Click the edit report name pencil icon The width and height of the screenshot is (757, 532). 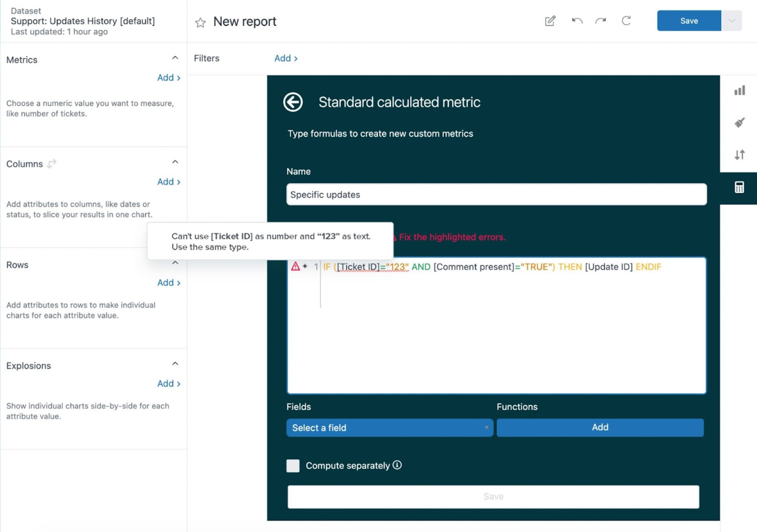(x=550, y=21)
